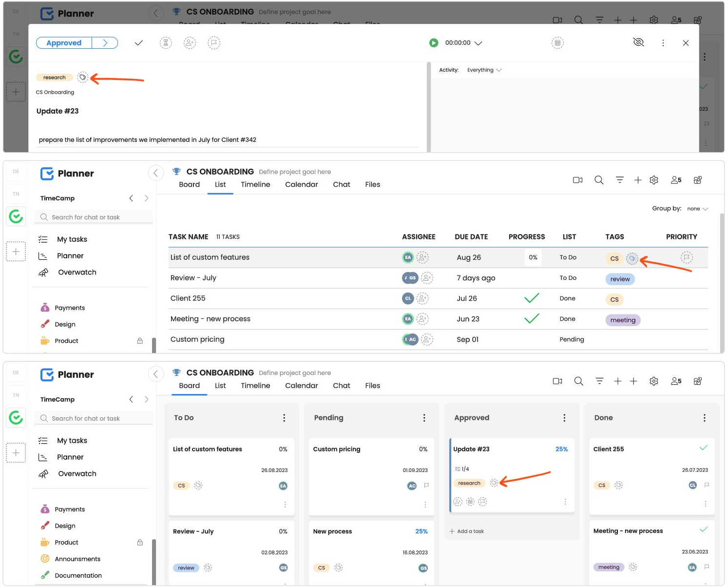This screenshot has width=728, height=588.
Task: Click video call icon in List view header
Action: [577, 180]
